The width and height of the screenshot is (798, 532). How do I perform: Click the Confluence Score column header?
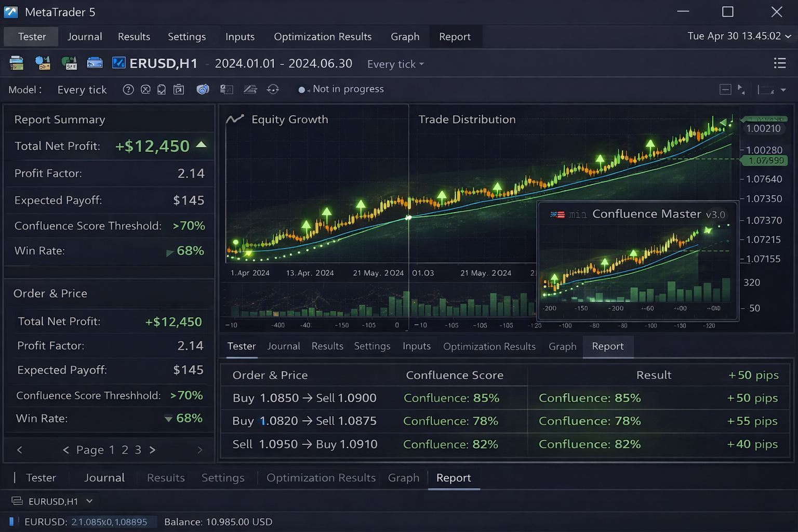[x=455, y=375]
